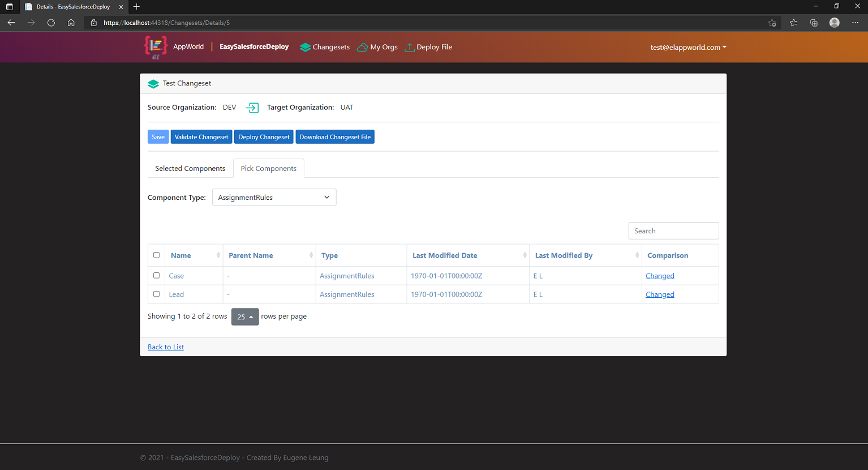Open the Changed link for Case
The width and height of the screenshot is (868, 470).
[660, 276]
